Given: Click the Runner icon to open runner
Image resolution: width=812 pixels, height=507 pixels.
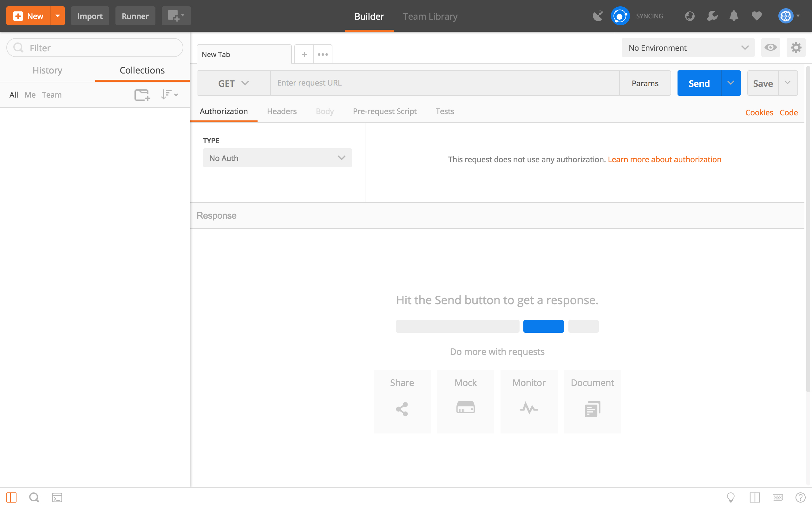Looking at the screenshot, I should pyautogui.click(x=135, y=16).
